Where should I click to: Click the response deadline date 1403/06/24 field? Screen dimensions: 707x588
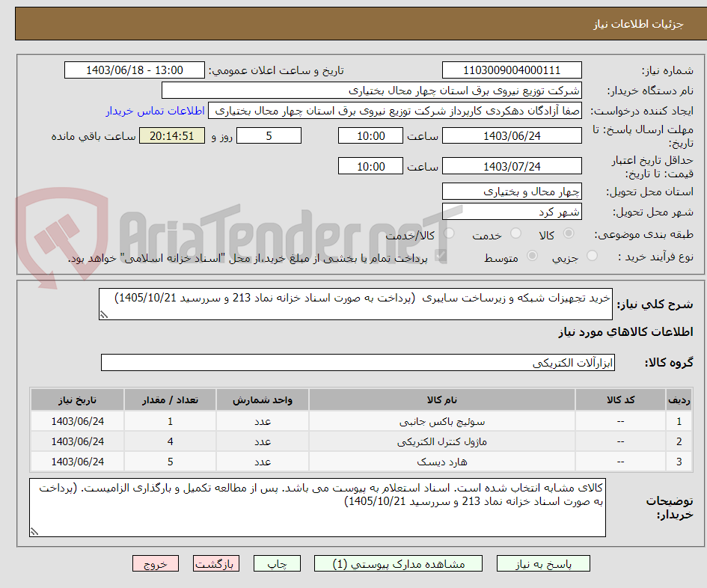[x=512, y=135]
